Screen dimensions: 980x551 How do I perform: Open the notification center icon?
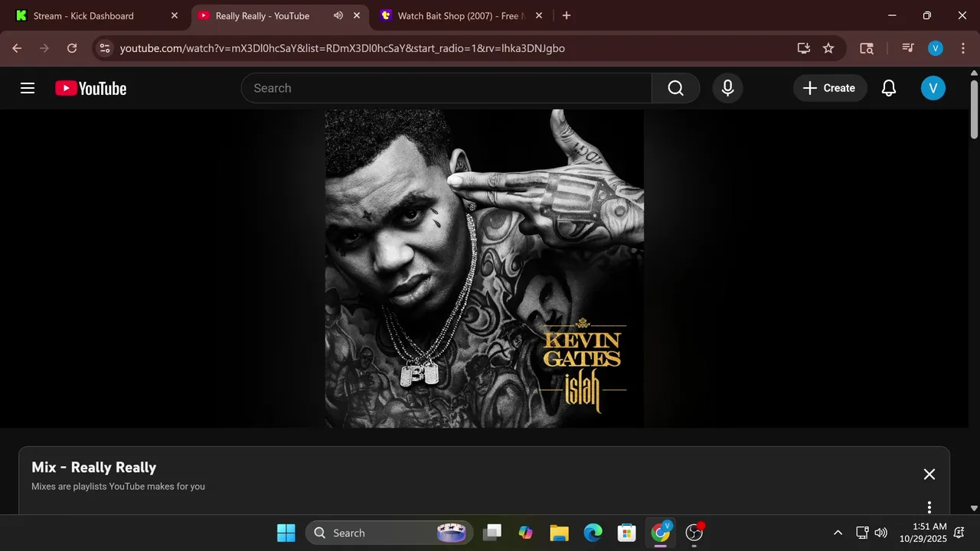coord(959,533)
